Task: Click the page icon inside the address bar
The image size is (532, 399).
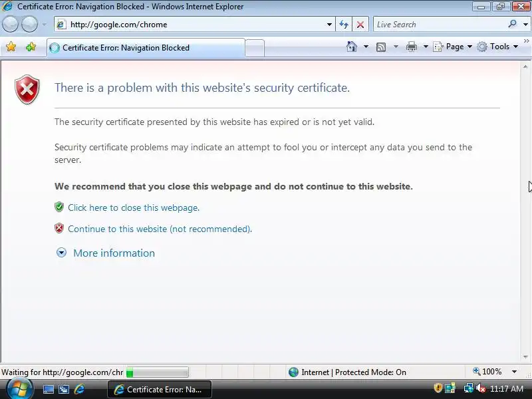Action: 61,25
